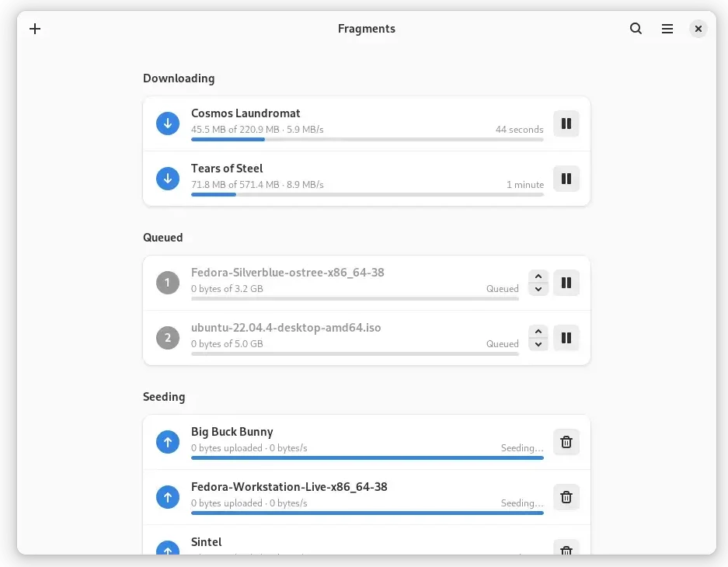The width and height of the screenshot is (728, 567).
Task: Select the Cosmos Laundromat torrent title
Action: [x=246, y=113]
